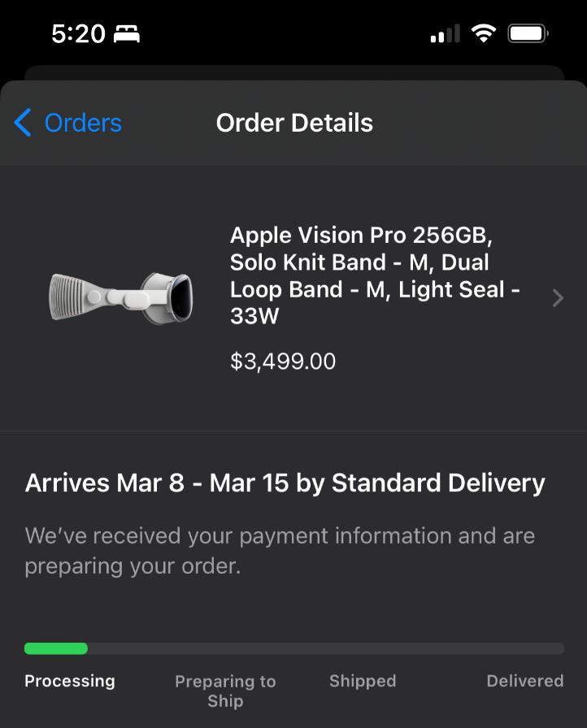Expand product details with right chevron
This screenshot has width=587, height=728.
(x=557, y=298)
